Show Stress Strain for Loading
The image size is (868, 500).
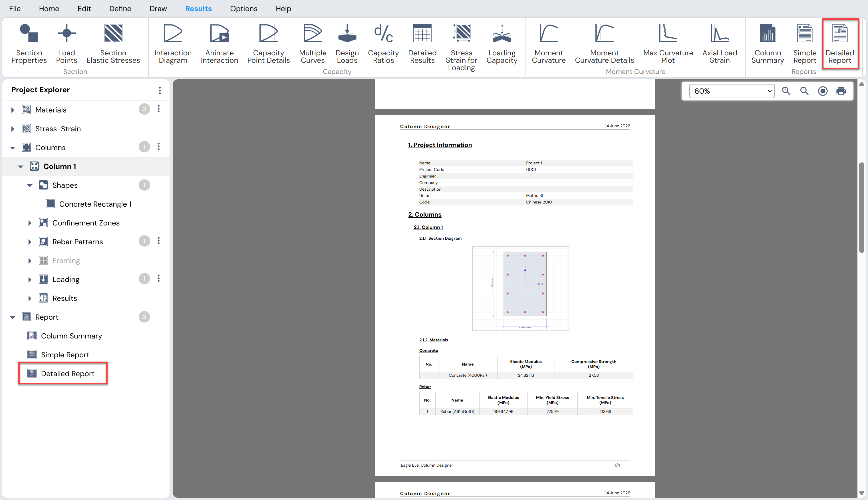[461, 47]
